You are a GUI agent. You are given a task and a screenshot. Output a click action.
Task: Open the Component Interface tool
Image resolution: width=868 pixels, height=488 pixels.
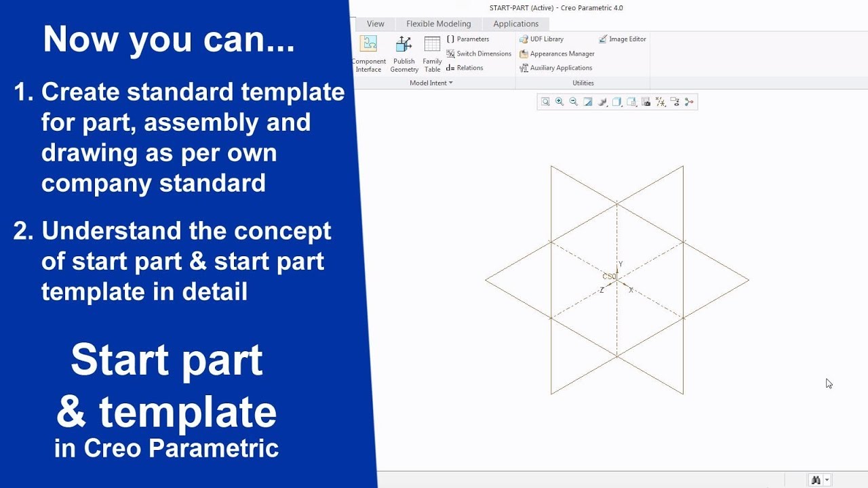pyautogui.click(x=368, y=54)
